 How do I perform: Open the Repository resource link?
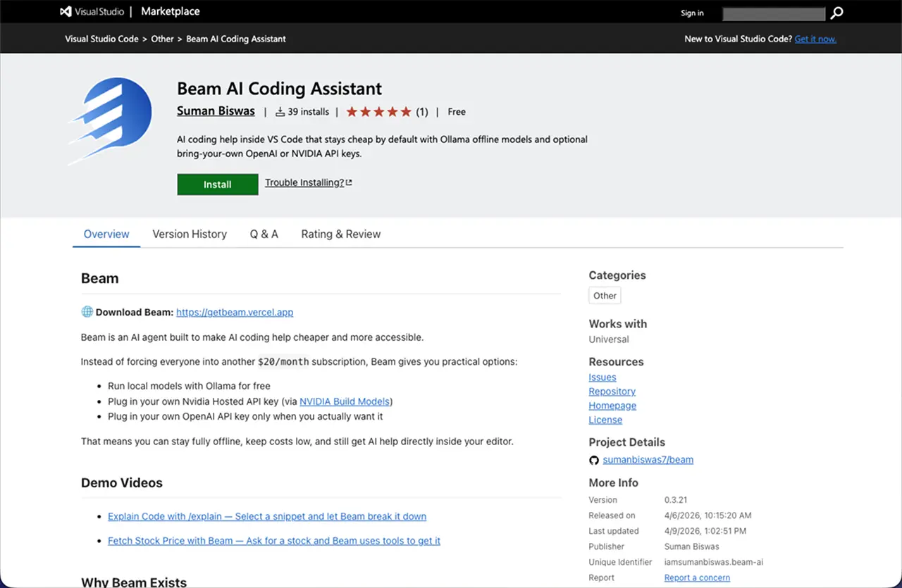tap(612, 392)
